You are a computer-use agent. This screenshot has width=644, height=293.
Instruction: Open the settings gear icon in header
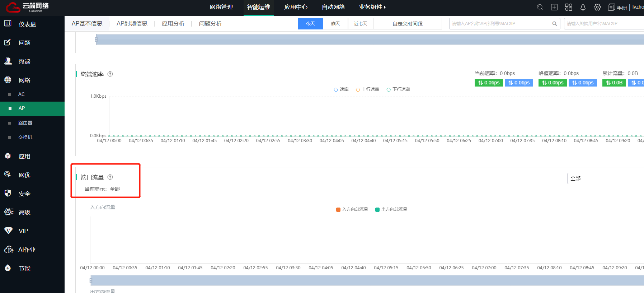597,7
